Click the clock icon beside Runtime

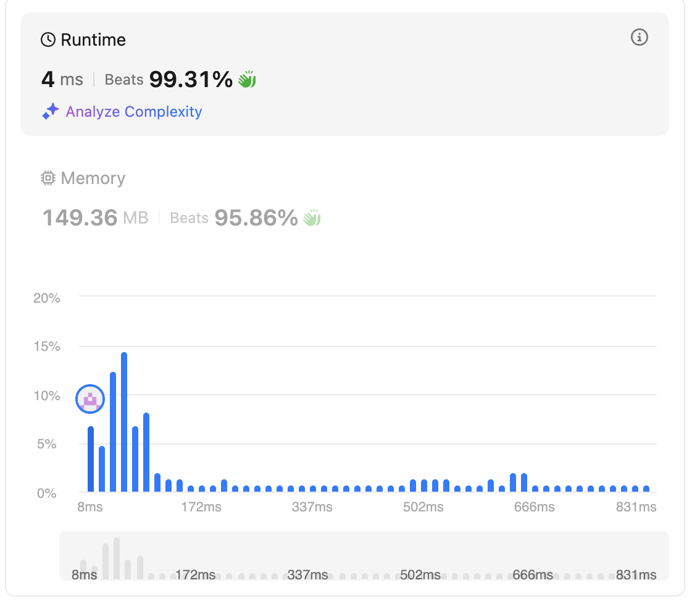coord(48,40)
